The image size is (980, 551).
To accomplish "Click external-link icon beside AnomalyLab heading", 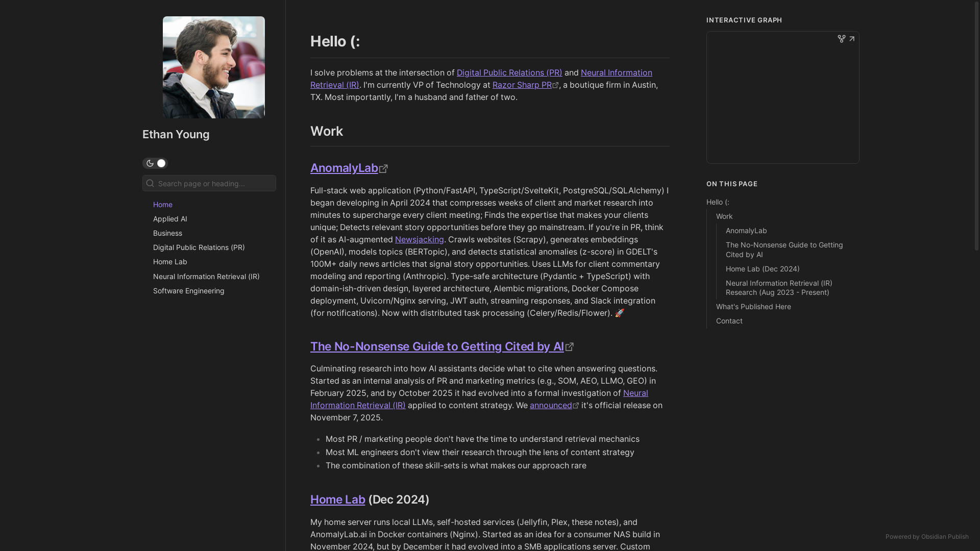I will [x=384, y=169].
